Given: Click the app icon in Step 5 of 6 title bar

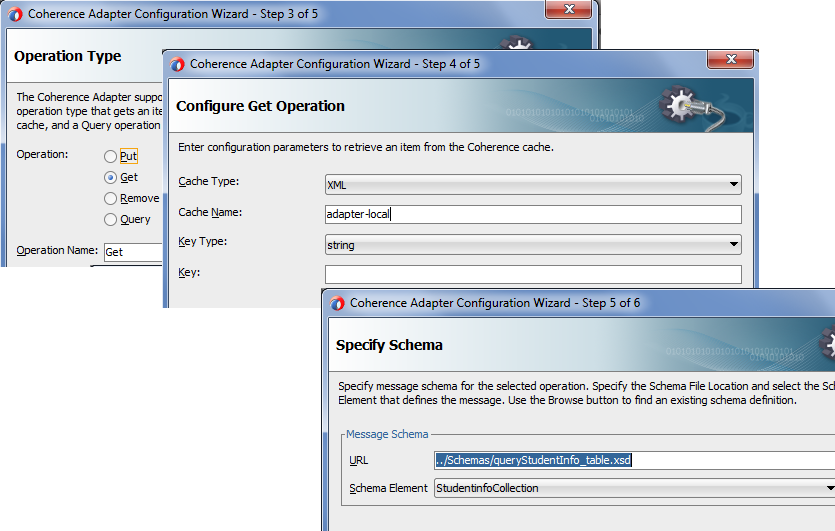Looking at the screenshot, I should pos(337,304).
